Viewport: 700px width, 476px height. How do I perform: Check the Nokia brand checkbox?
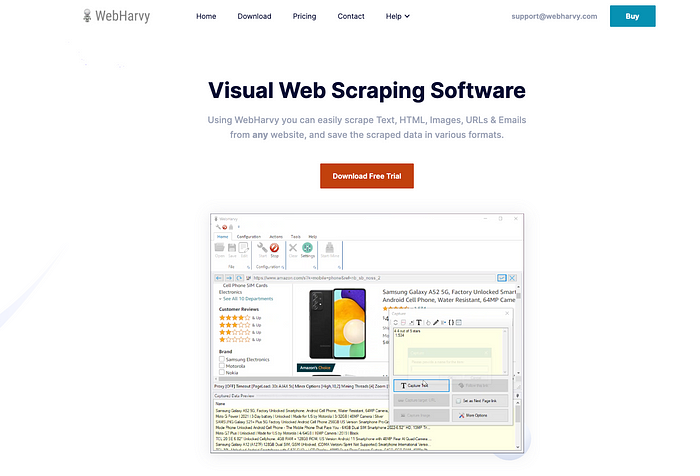(221, 372)
